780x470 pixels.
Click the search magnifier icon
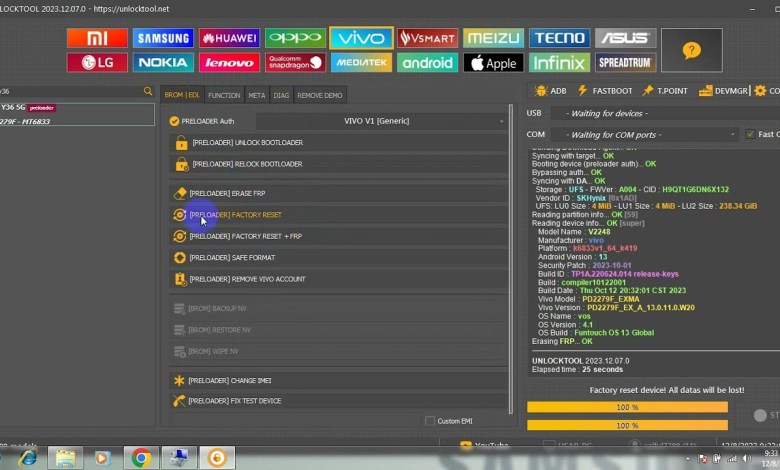[x=148, y=91]
